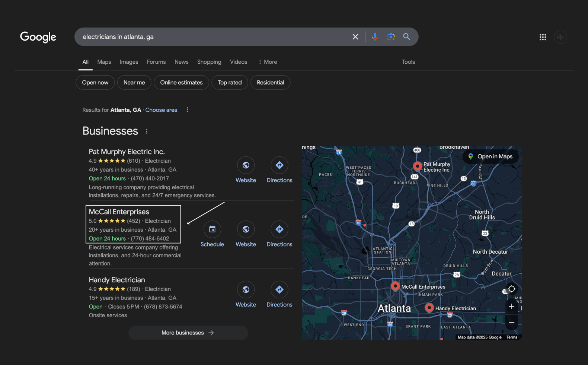Clear the search box with the X icon
588x365 pixels.
355,37
